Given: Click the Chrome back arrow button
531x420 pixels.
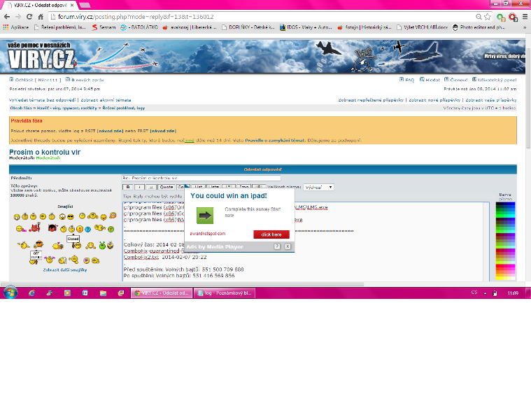Looking at the screenshot, I should [6, 16].
